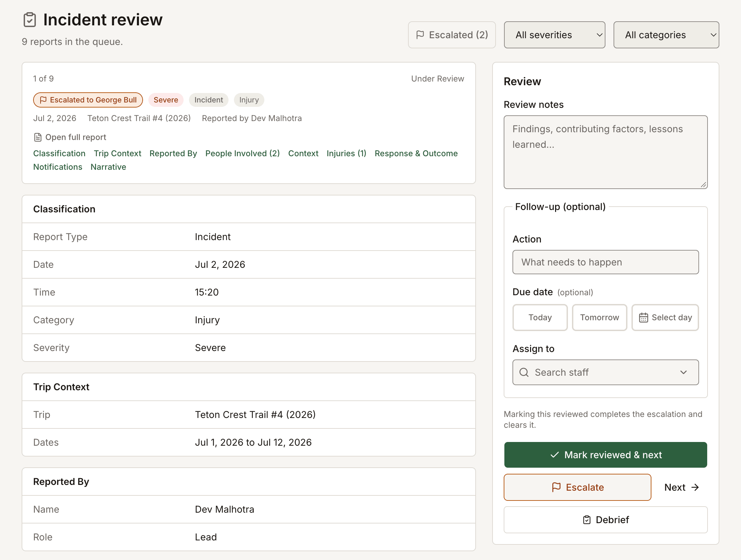Click the flag icon in Escalated to George Bull badge
This screenshot has height=560, width=741.
point(43,100)
